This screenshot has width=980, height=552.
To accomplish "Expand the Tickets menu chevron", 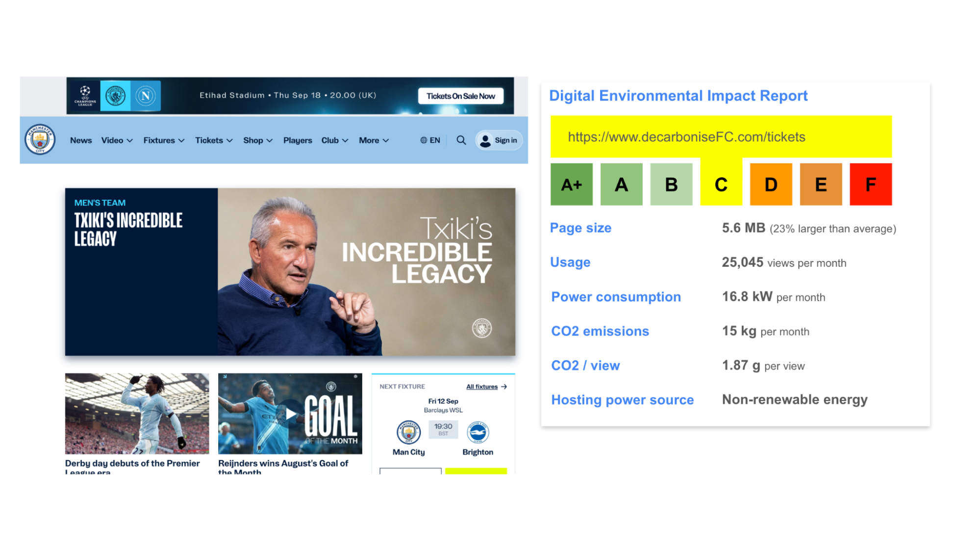I will 229,141.
